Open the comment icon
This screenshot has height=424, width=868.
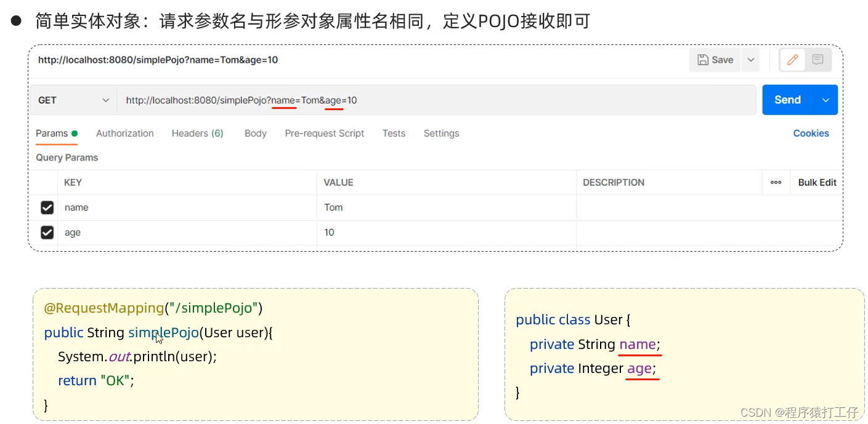pos(818,60)
